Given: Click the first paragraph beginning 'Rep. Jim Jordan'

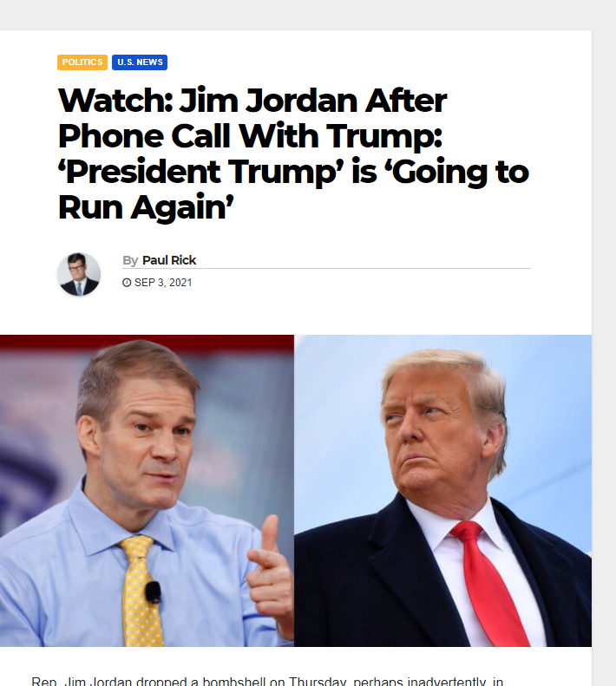Looking at the screenshot, I should click(267, 681).
